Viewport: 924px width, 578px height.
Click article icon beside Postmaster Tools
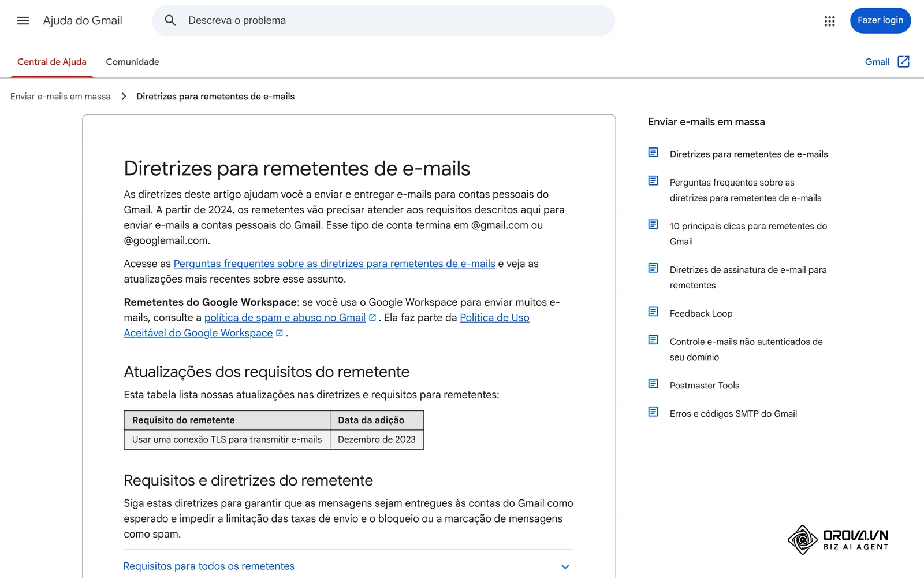653,384
